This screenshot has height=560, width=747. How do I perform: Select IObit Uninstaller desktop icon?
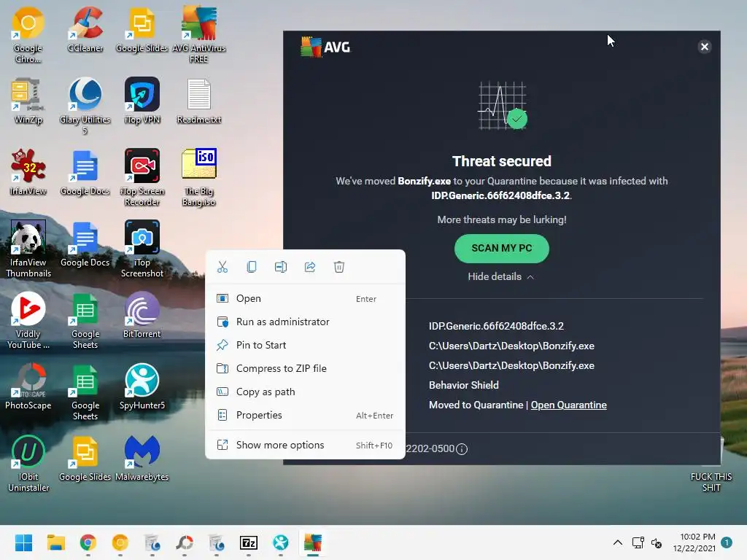pyautogui.click(x=28, y=463)
